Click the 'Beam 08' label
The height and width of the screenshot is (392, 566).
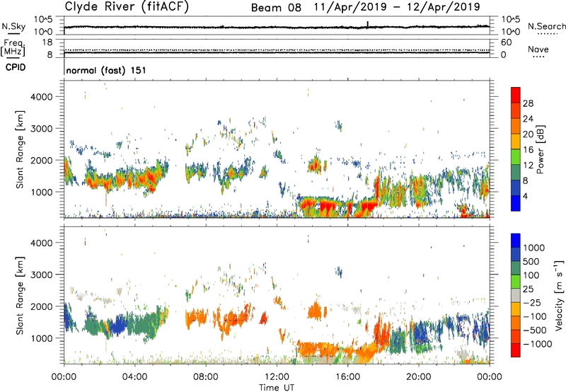pos(276,8)
